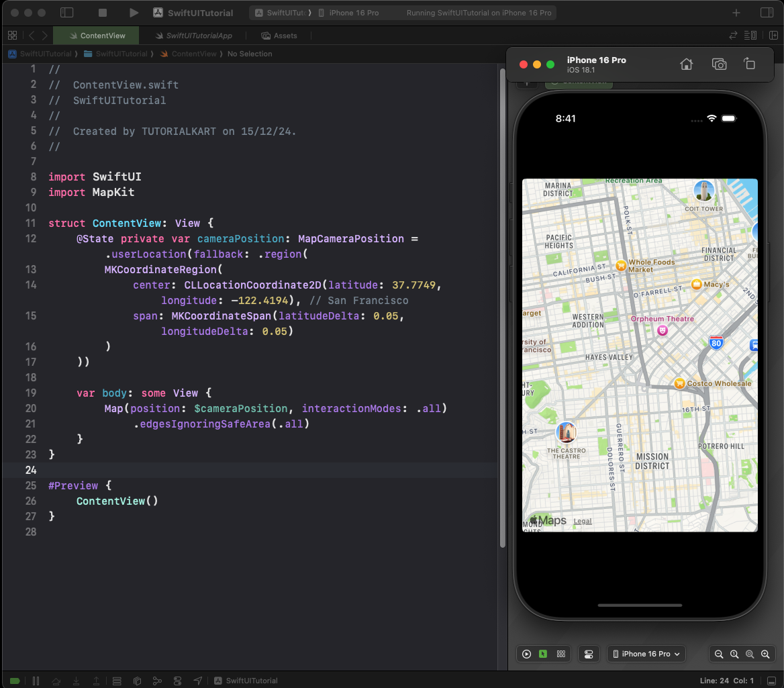784x688 pixels.
Task: Select the preview variants grid icon
Action: click(560, 654)
